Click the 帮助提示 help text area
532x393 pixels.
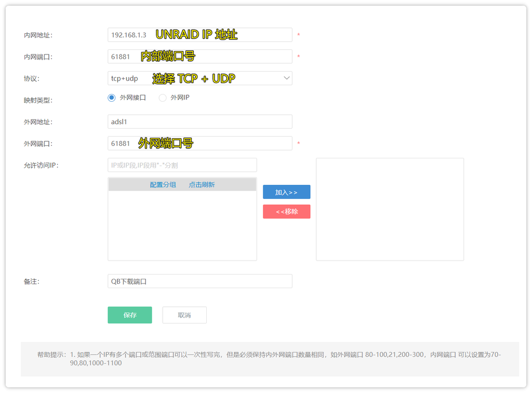(269, 359)
